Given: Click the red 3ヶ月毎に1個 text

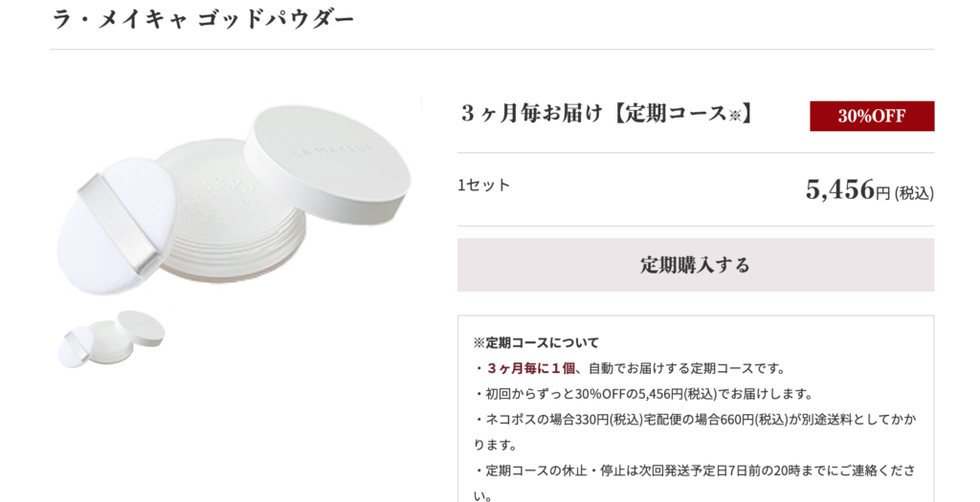Looking at the screenshot, I should [530, 368].
